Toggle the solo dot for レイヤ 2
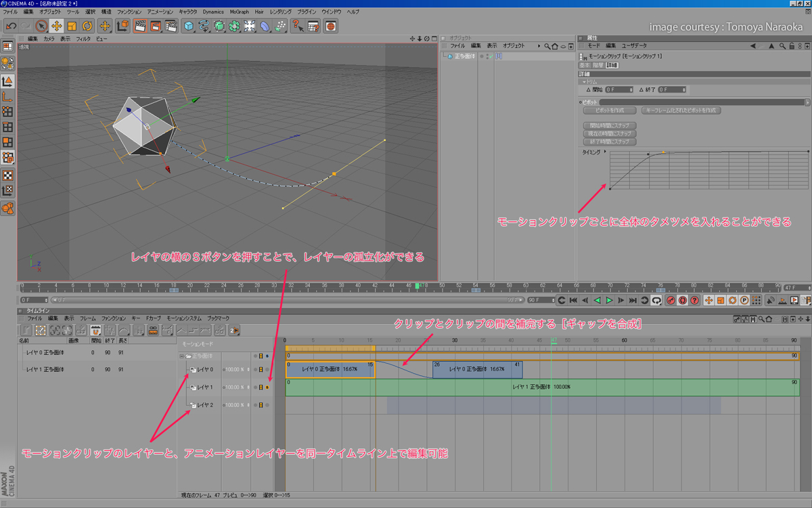Screen dimensions: 812x508 [x=268, y=405]
